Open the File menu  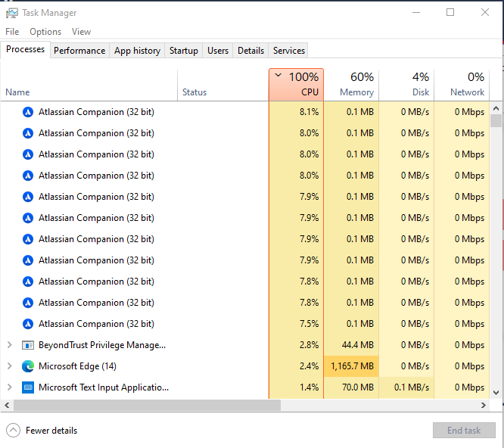pos(12,32)
